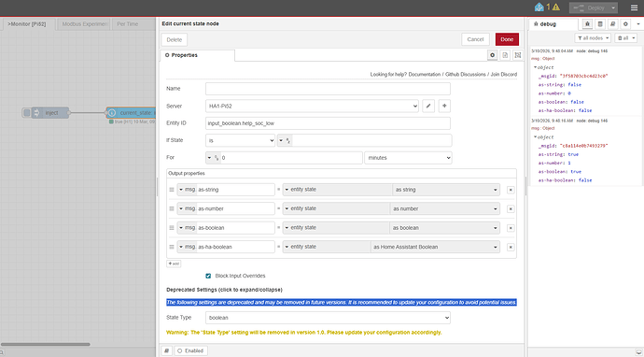Show the debug messages sidebar icon
The height and width of the screenshot is (357, 644).
pyautogui.click(x=587, y=24)
